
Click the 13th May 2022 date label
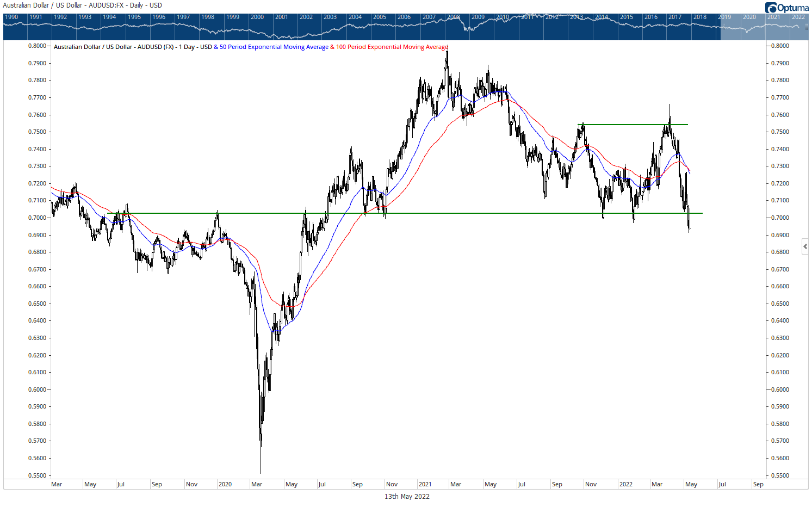click(407, 496)
